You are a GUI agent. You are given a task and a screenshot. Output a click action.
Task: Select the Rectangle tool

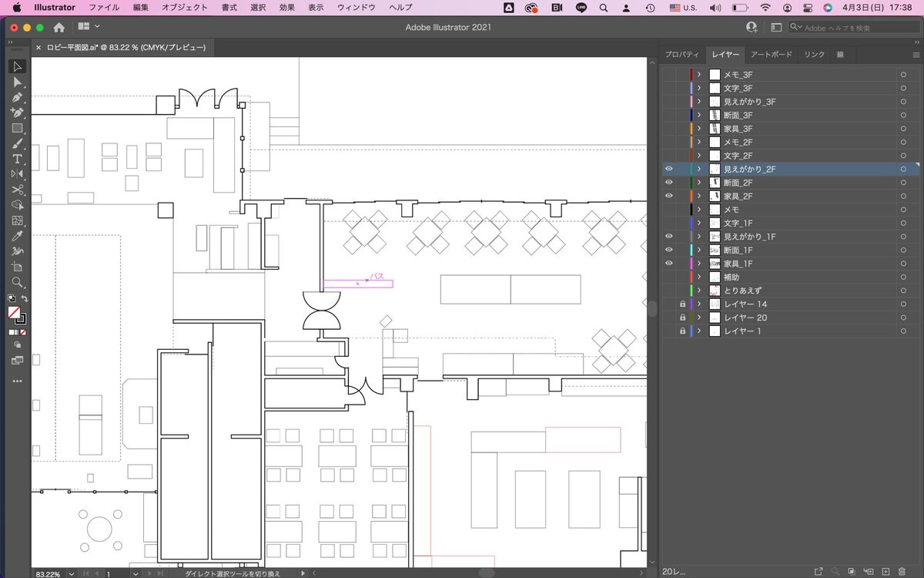(17, 128)
